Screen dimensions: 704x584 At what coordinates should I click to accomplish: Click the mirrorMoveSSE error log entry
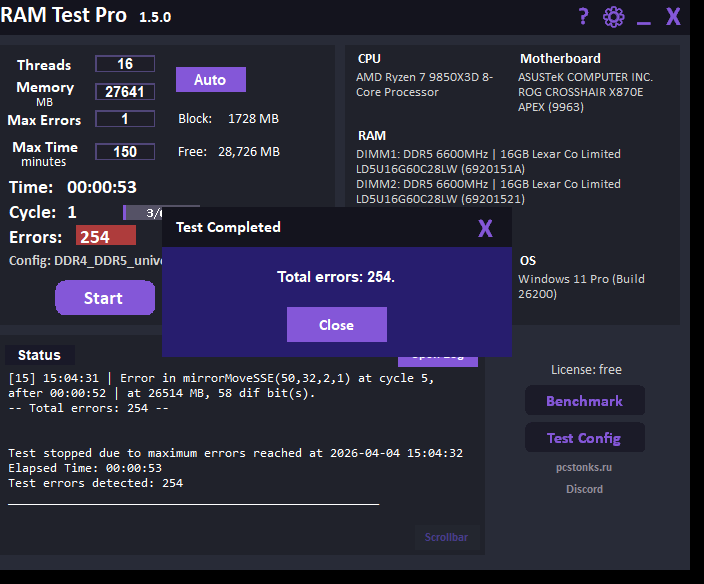tap(221, 386)
